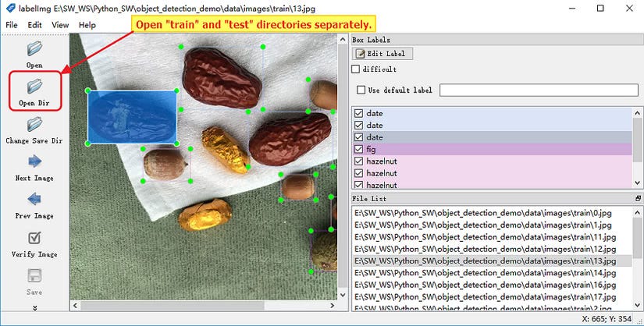644x326 pixels.
Task: Click the gold-wrapped candy on green cloth
Action: [x=205, y=214]
